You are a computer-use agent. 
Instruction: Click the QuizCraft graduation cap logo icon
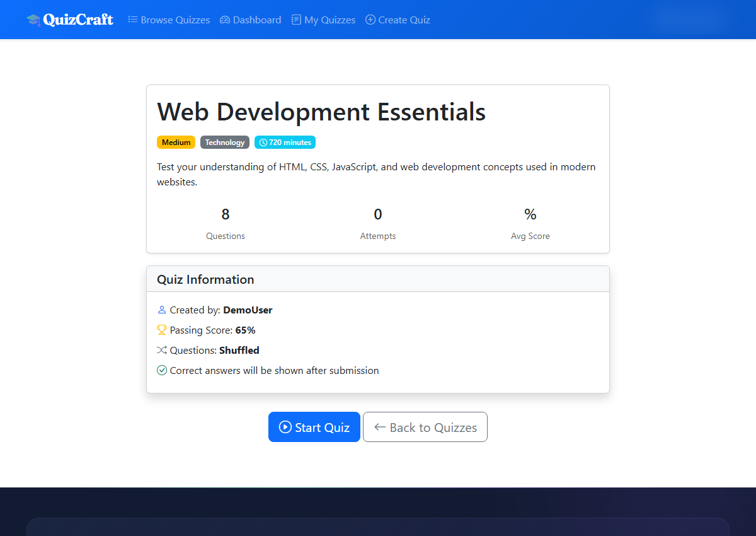[33, 20]
